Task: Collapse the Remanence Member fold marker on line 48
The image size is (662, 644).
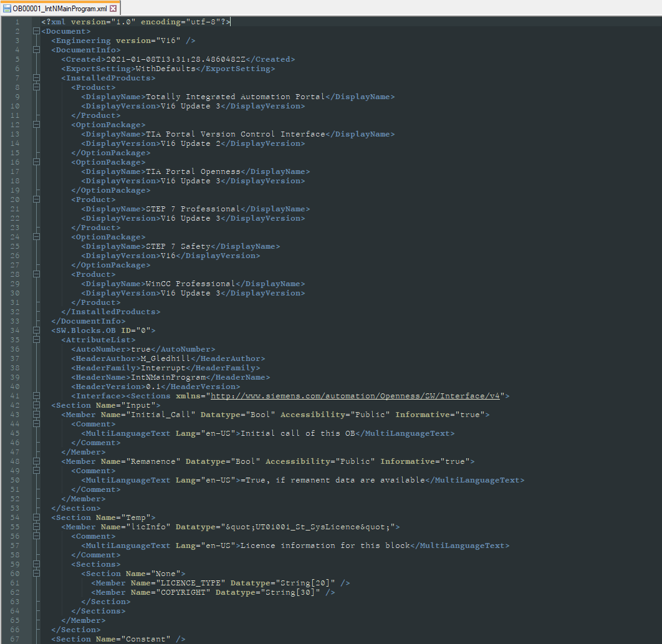Action: click(x=36, y=461)
